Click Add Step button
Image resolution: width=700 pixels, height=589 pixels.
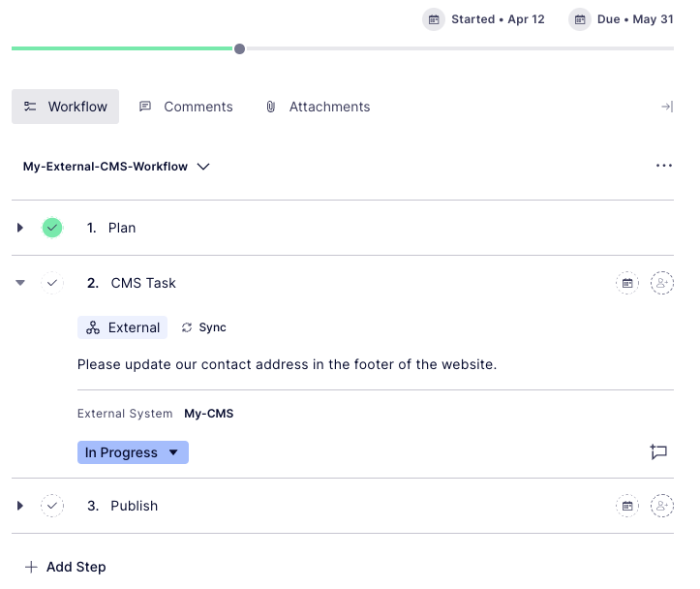(65, 567)
